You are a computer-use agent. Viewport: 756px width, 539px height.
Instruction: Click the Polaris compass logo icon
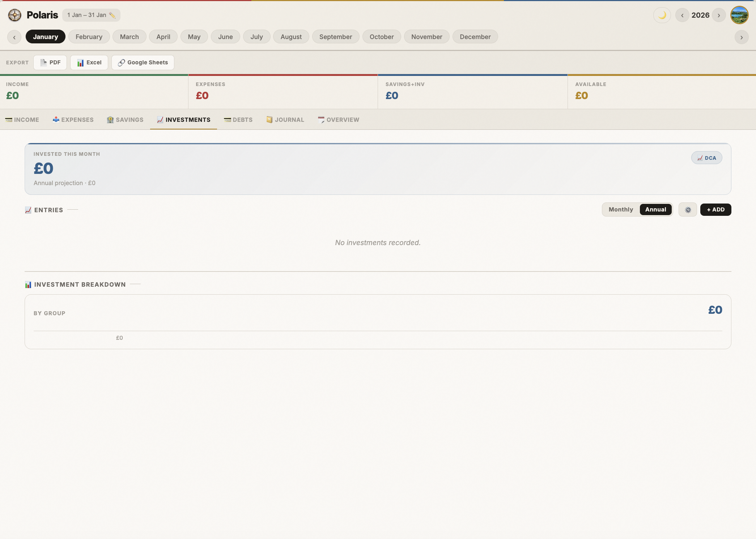pyautogui.click(x=15, y=15)
